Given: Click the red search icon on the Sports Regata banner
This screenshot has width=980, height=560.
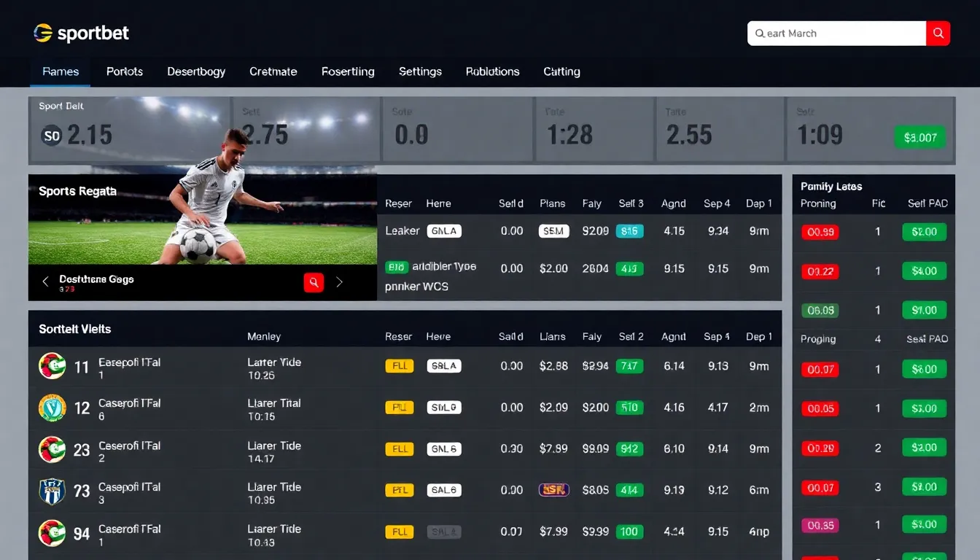Looking at the screenshot, I should click(x=314, y=282).
